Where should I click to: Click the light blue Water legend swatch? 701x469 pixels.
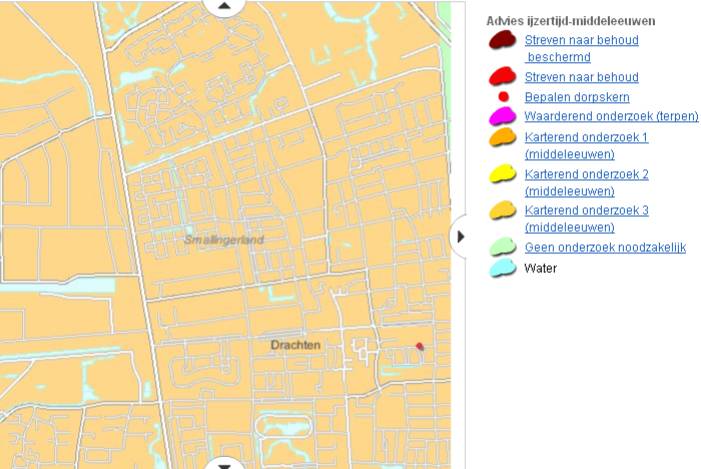[503, 268]
